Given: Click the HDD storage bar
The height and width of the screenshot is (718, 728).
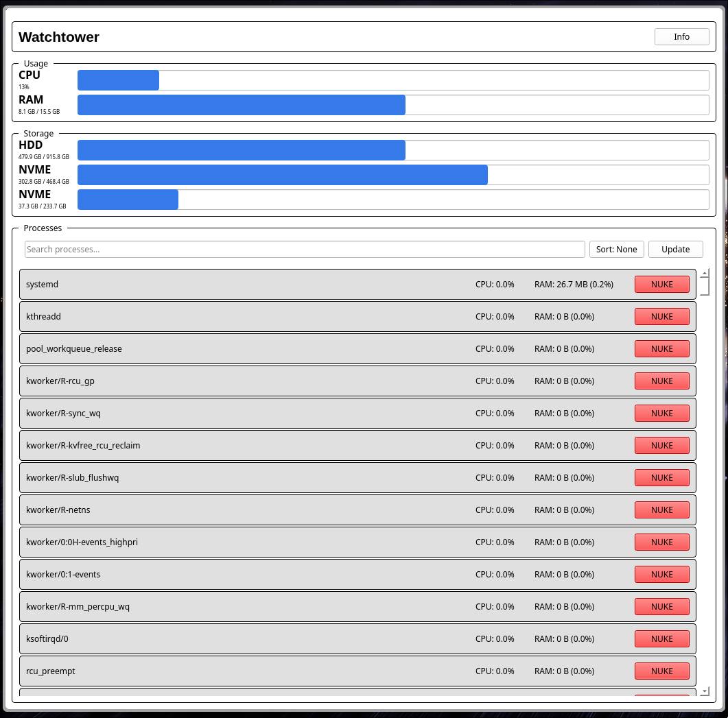Looking at the screenshot, I should tap(392, 150).
